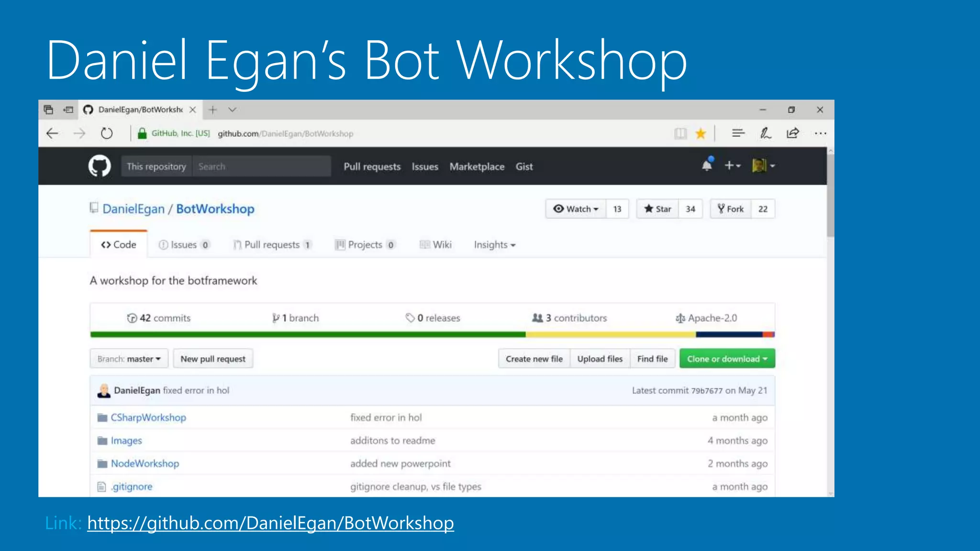980x551 pixels.
Task: Click the web note pen icon
Action: point(766,133)
